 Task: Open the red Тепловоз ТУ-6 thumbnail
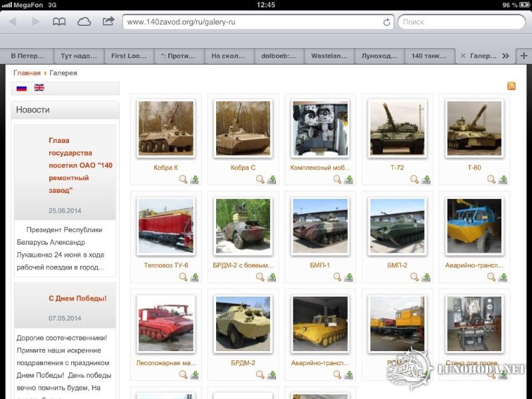166,226
